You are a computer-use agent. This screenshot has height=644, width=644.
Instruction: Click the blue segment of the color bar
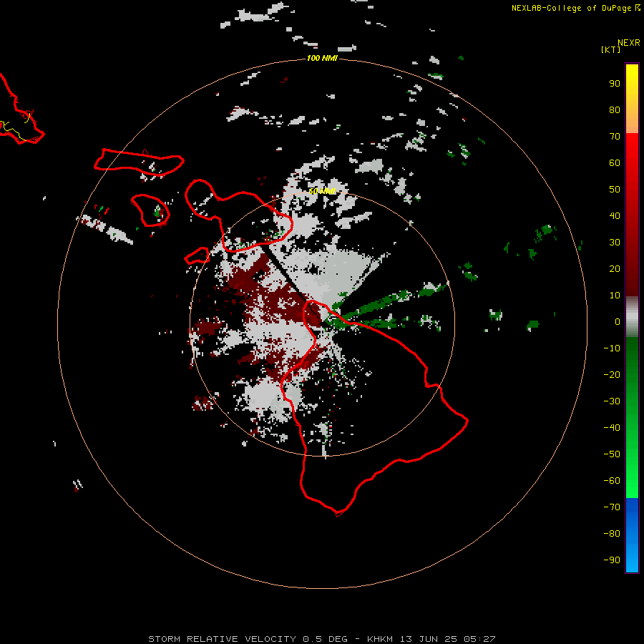pyautogui.click(x=632, y=535)
